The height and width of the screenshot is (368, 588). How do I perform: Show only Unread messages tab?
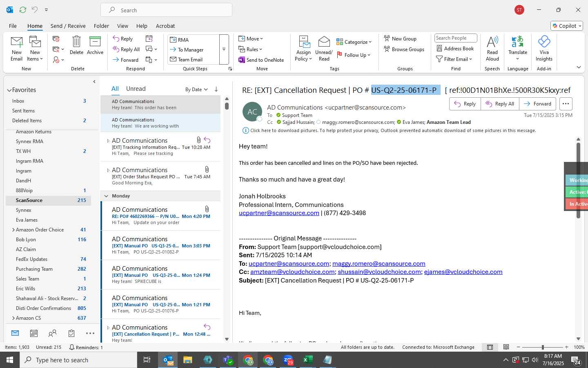pyautogui.click(x=136, y=89)
